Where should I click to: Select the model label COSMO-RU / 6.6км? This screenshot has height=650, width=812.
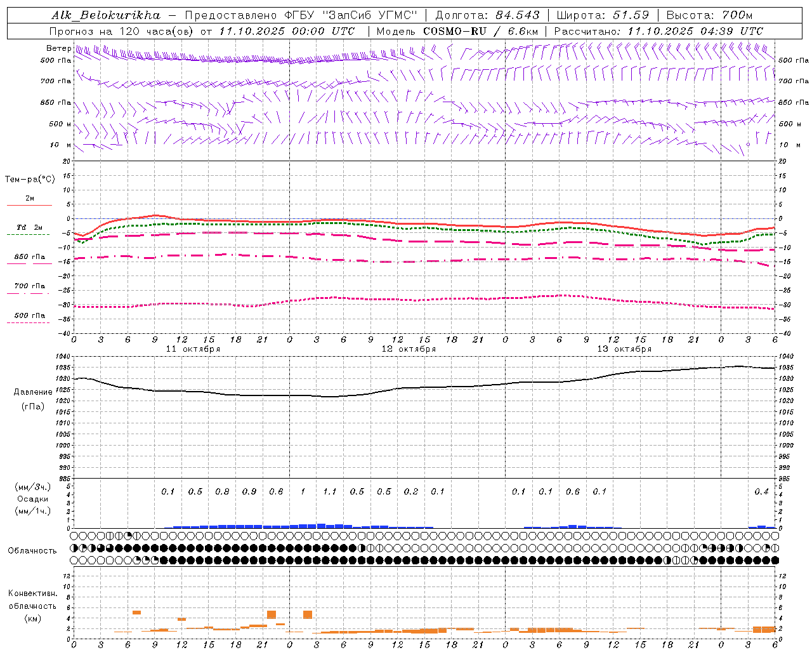480,31
